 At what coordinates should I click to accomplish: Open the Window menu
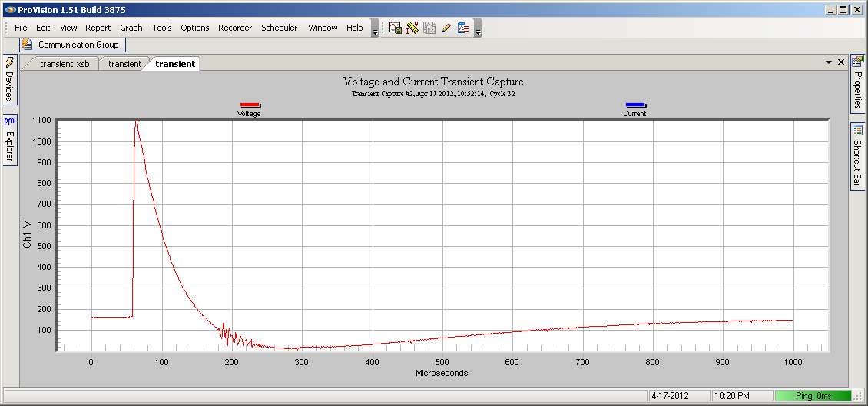coord(323,28)
